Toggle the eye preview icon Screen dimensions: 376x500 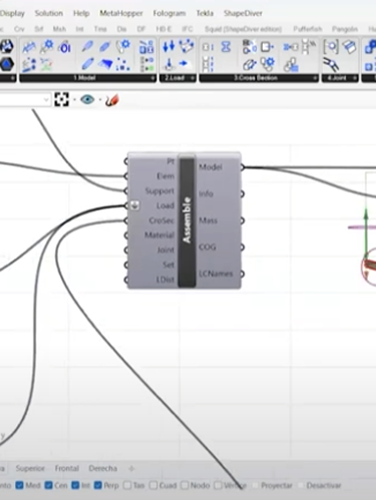[87, 99]
